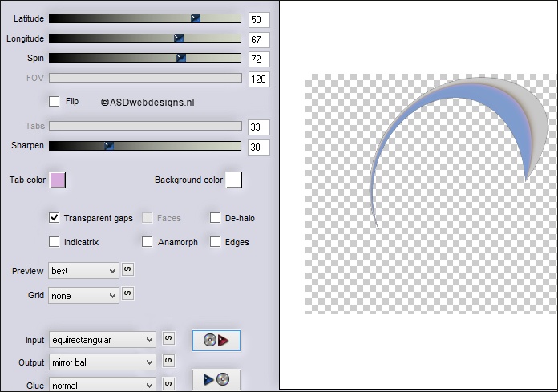Click the blue-arrow-then-disc button beside Glue
Image resolution: width=558 pixels, height=392 pixels.
pyautogui.click(x=216, y=379)
